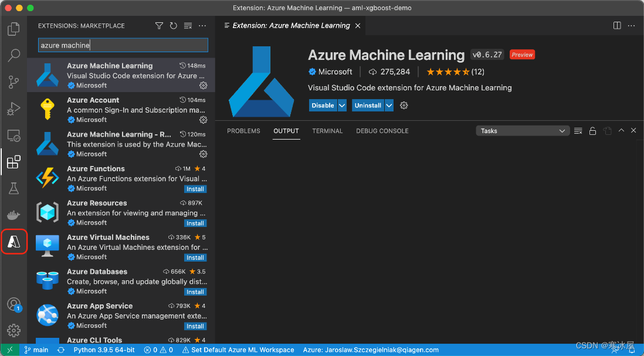
Task: Open the errors and warnings status item
Action: (158, 350)
